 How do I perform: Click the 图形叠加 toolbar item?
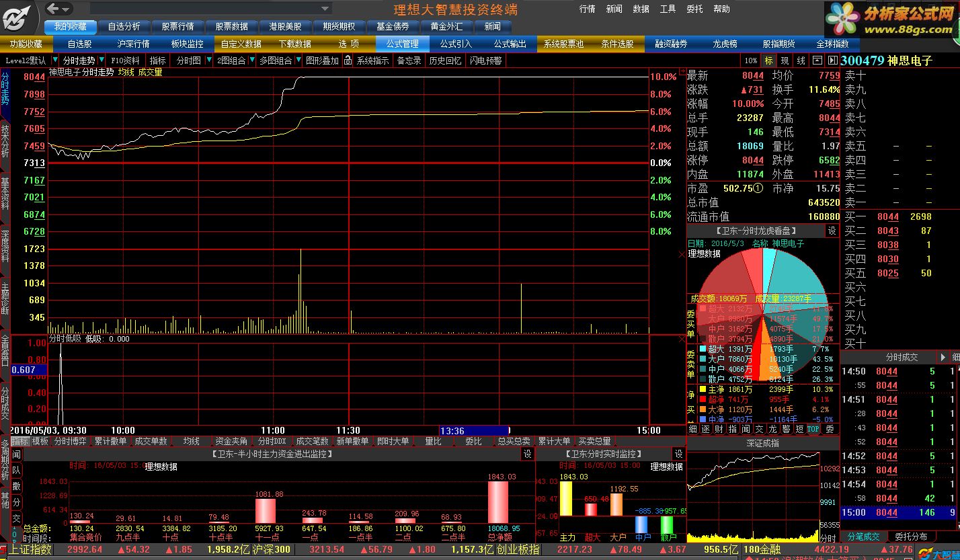pyautogui.click(x=323, y=61)
